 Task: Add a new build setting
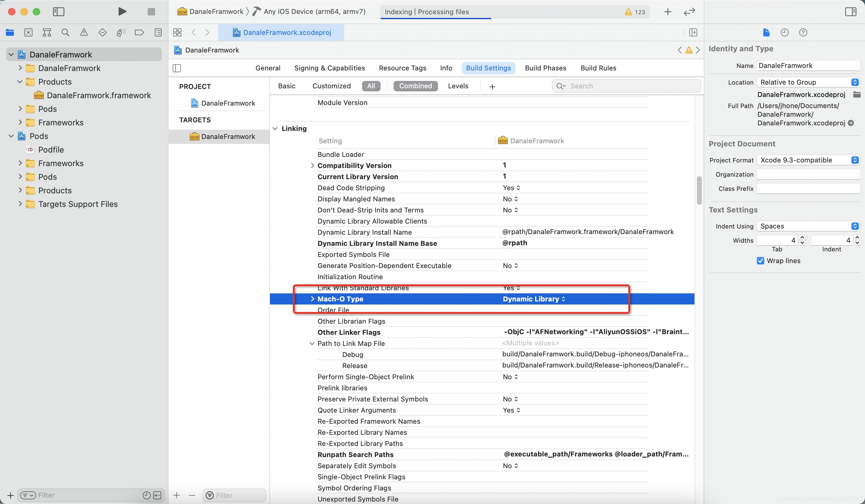point(492,86)
